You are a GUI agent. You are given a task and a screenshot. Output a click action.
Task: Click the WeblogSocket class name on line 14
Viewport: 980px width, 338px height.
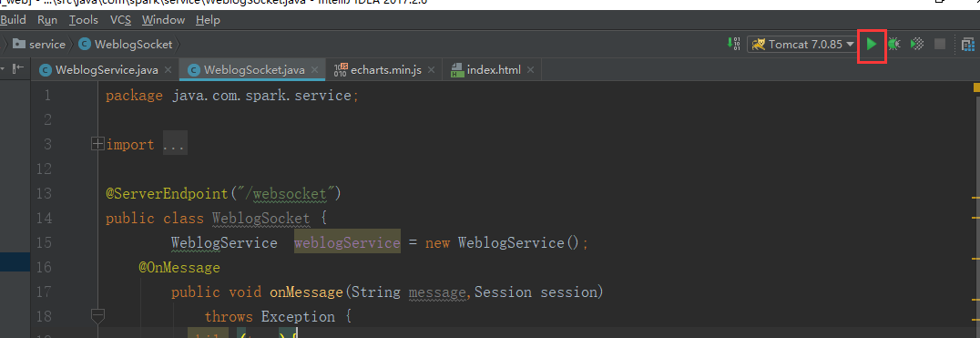pos(261,219)
